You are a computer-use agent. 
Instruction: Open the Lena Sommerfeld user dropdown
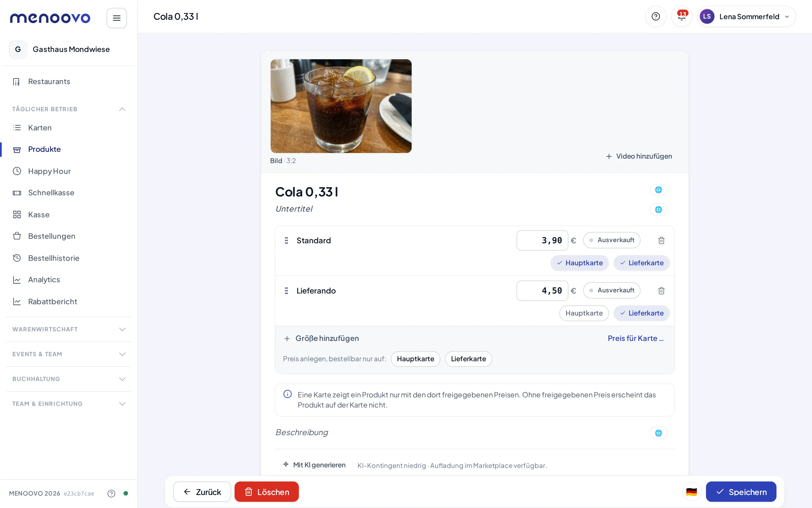746,16
